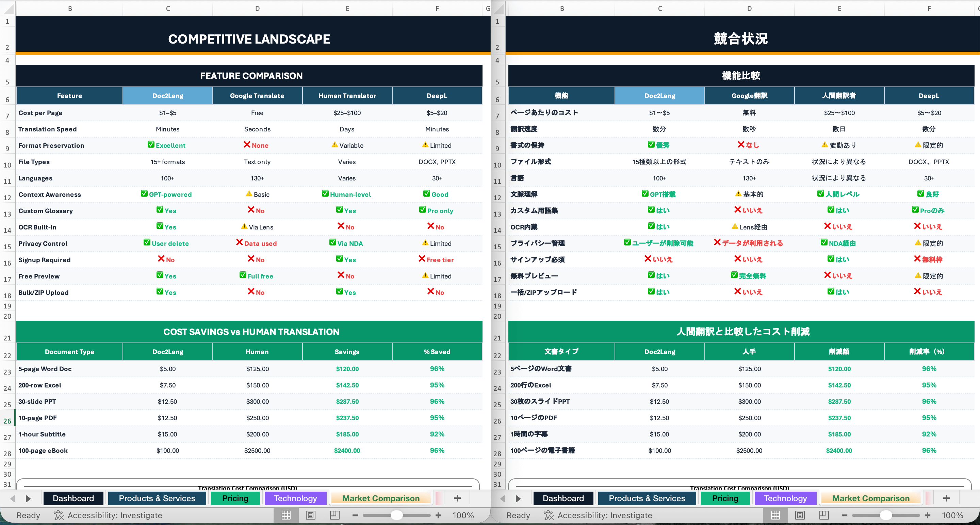
Task: Click the Market Comparison tab
Action: click(380, 498)
